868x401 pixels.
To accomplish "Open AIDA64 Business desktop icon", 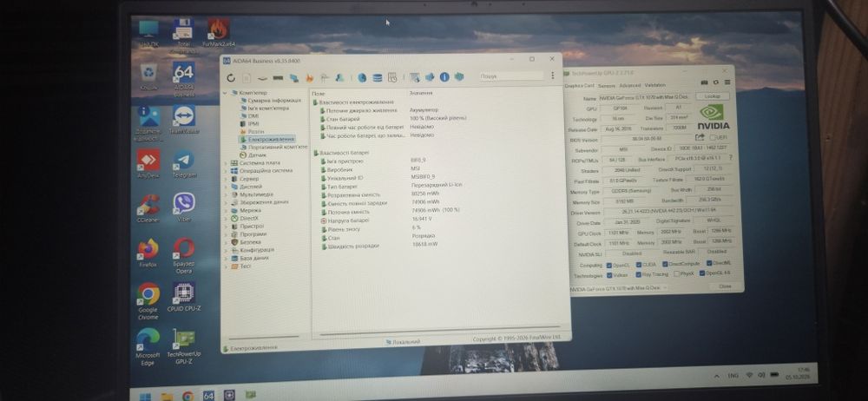I will 183,79.
